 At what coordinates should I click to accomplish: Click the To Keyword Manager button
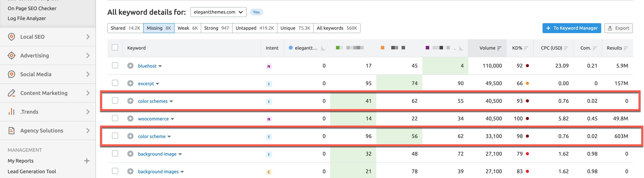(572, 28)
